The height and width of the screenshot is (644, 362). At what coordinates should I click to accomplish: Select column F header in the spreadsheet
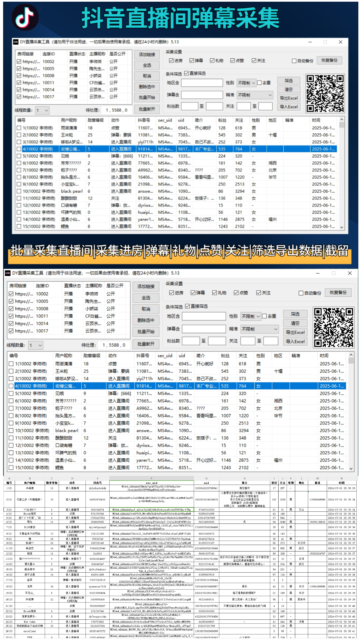coord(151,478)
